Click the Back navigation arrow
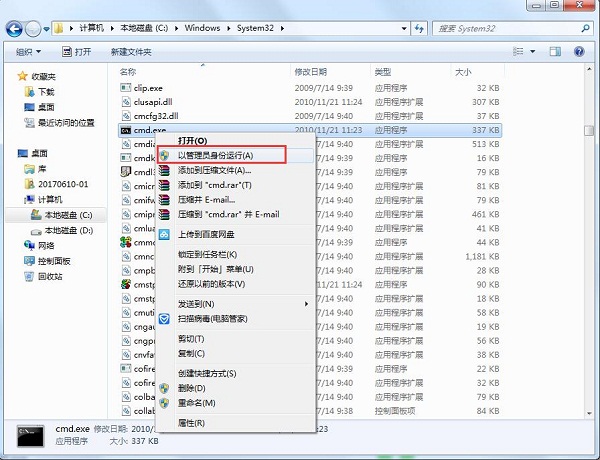 click(14, 29)
